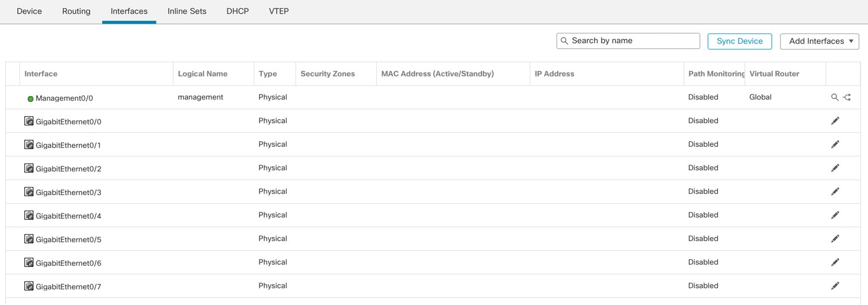Go to the DHCP tab
This screenshot has height=305, width=868.
click(238, 12)
